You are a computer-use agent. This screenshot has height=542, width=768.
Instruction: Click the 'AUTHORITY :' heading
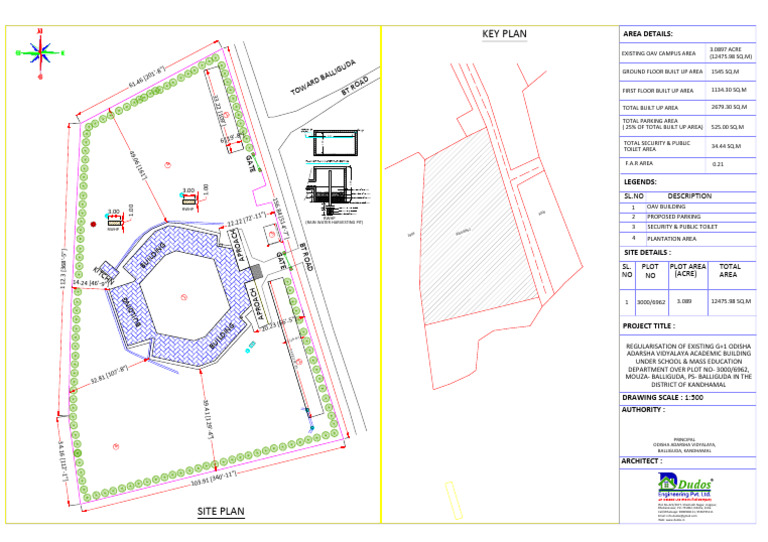pos(643,410)
